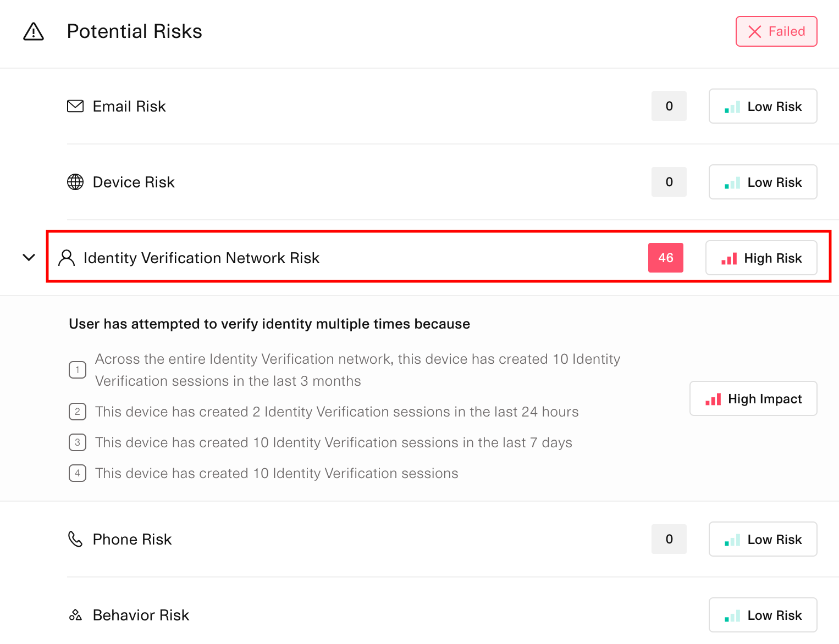Toggle the High Impact indicator
Image resolution: width=839 pixels, height=644 pixels.
(753, 398)
